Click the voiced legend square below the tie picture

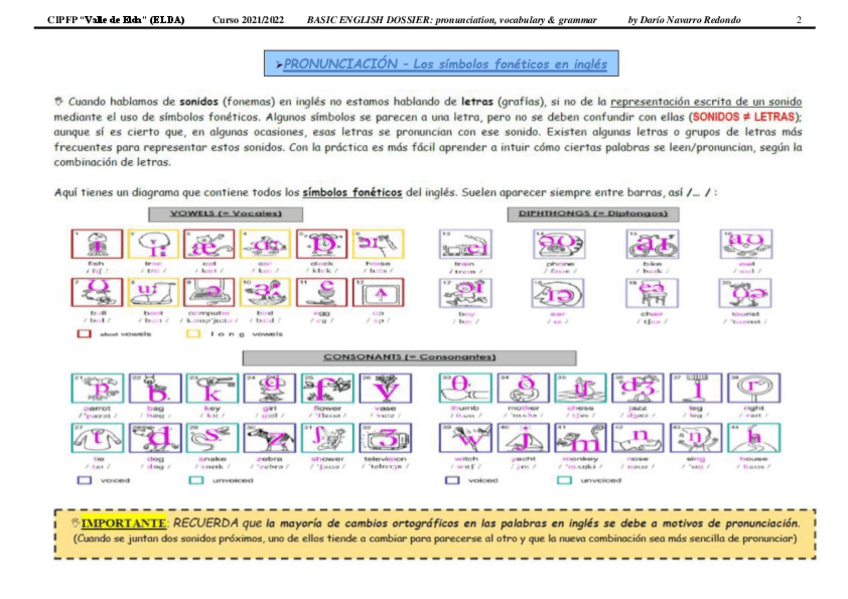click(84, 480)
